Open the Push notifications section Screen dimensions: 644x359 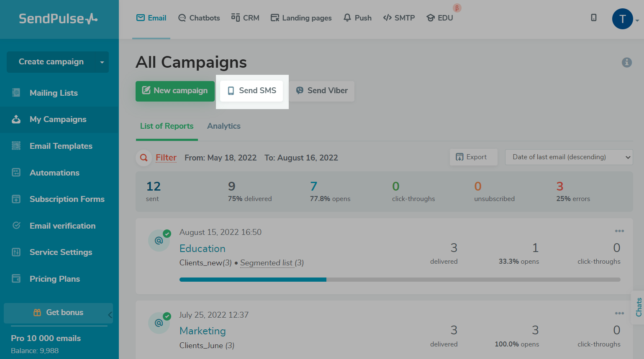tap(357, 18)
